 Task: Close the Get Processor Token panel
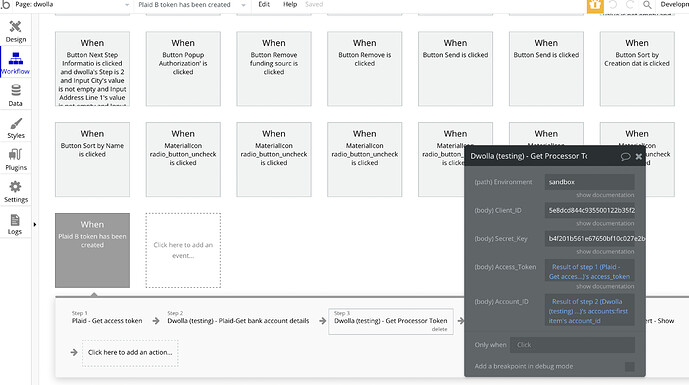coord(638,156)
